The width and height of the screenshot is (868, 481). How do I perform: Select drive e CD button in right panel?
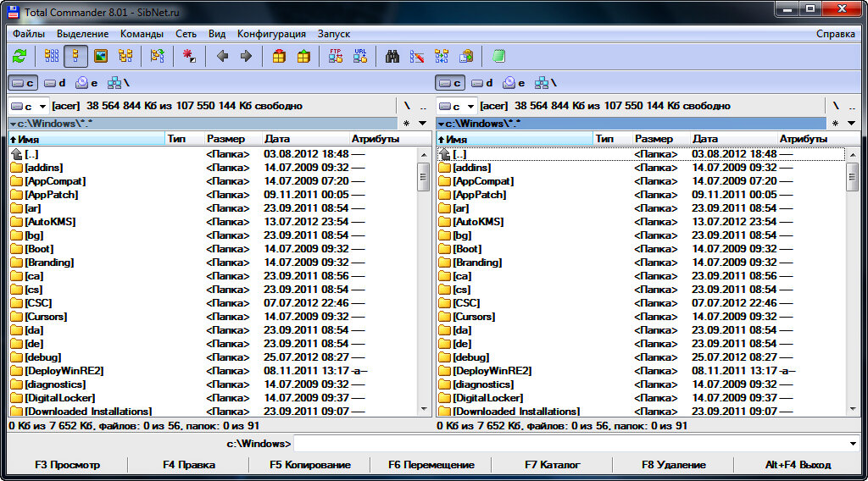(515, 83)
